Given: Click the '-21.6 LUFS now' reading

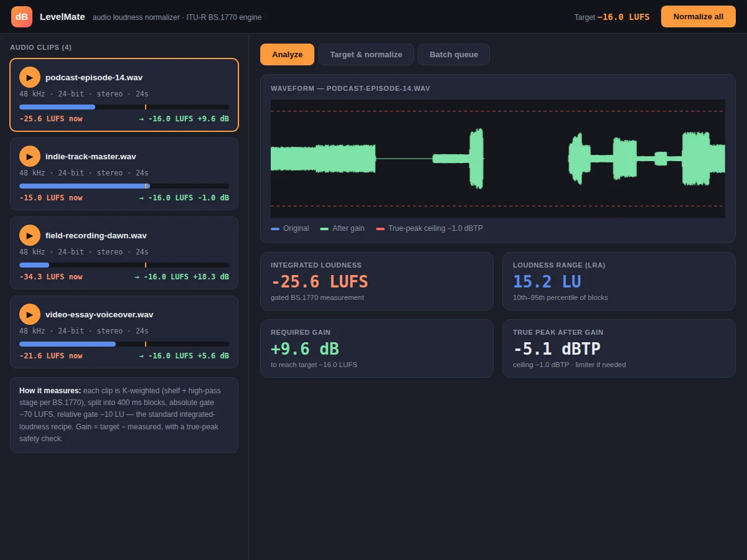Looking at the screenshot, I should click(x=51, y=356).
